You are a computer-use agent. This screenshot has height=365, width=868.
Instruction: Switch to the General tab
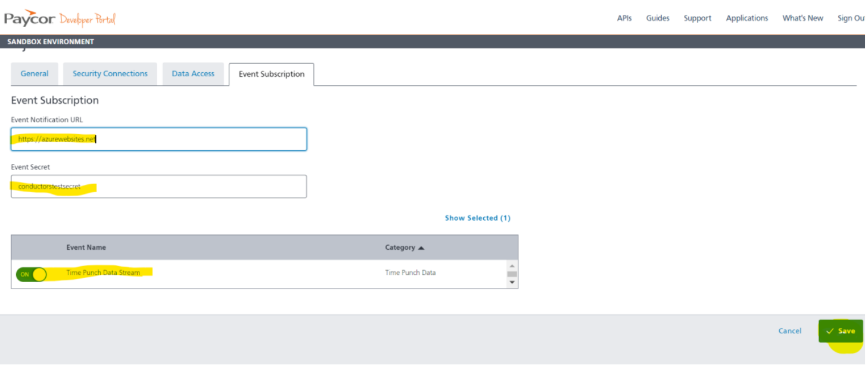click(34, 73)
